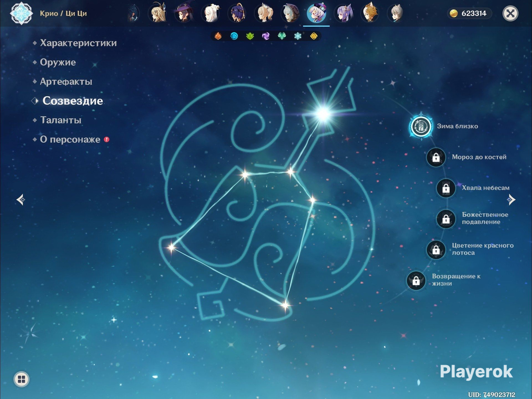Click the lock icon for Хвала небесам
This screenshot has width=532, height=399.
pyautogui.click(x=446, y=188)
